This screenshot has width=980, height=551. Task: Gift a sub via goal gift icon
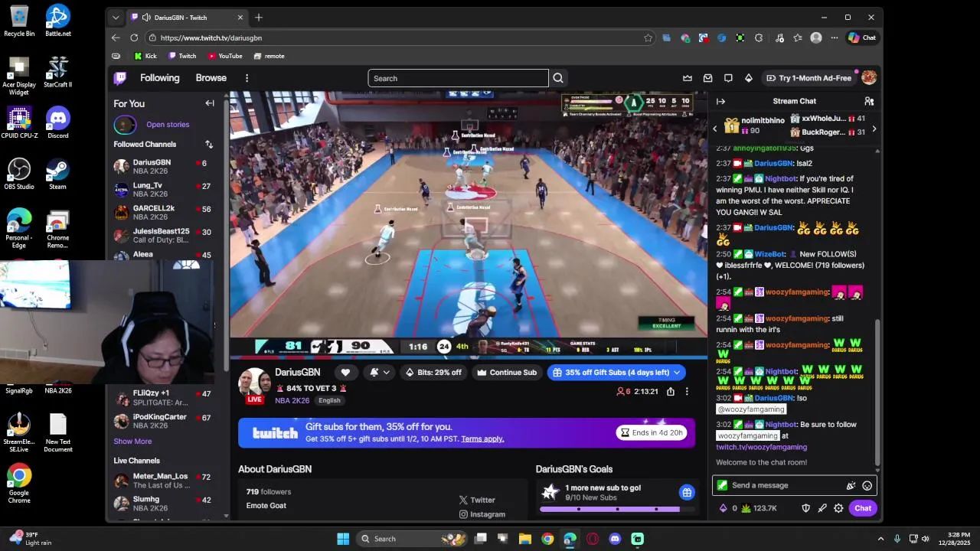(687, 492)
